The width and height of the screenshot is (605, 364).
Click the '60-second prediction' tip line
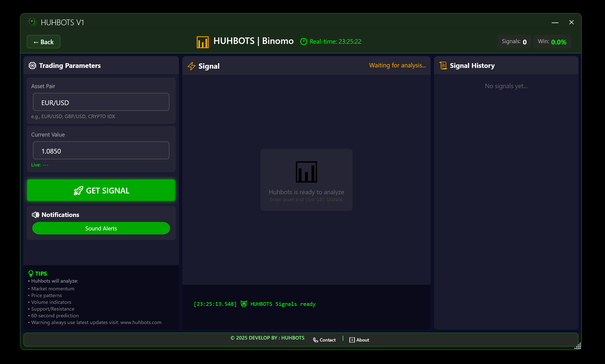click(55, 316)
